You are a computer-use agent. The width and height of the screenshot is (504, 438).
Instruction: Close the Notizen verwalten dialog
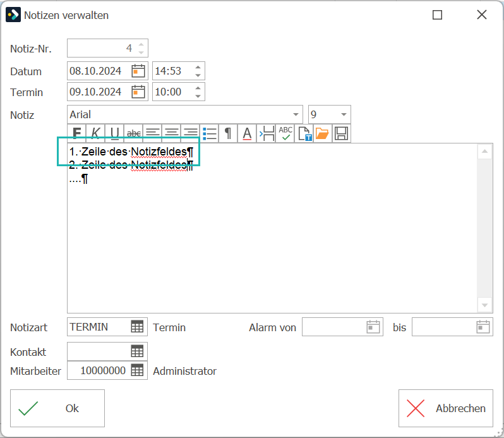pyautogui.click(x=482, y=15)
